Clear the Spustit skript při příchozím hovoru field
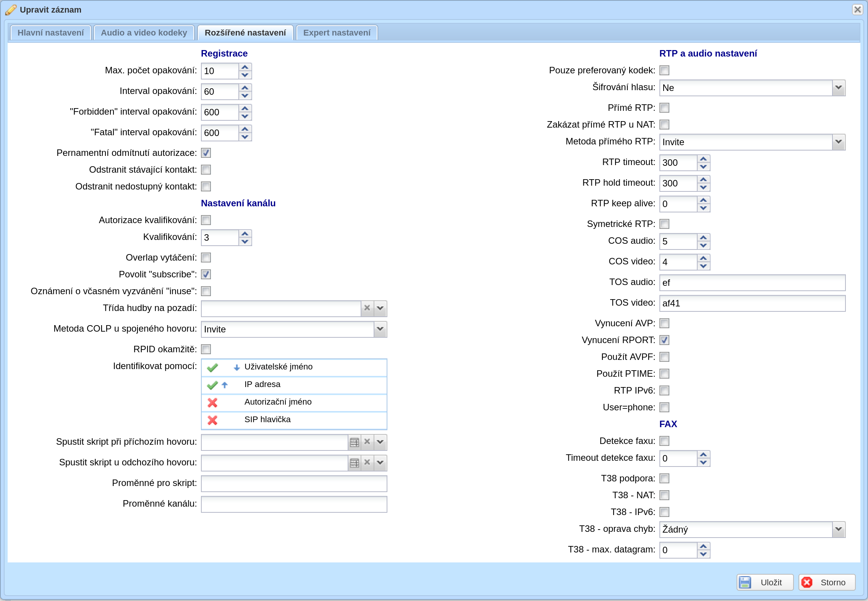This screenshot has width=868, height=601. 367,442
